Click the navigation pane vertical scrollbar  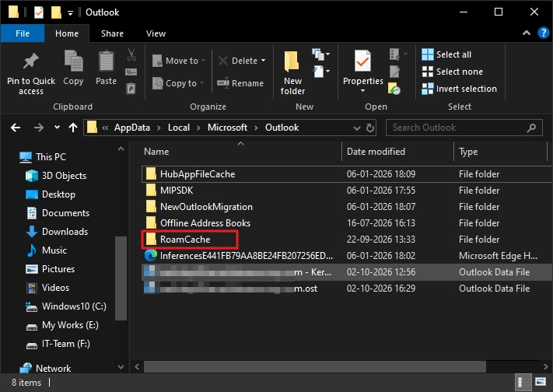[121, 278]
